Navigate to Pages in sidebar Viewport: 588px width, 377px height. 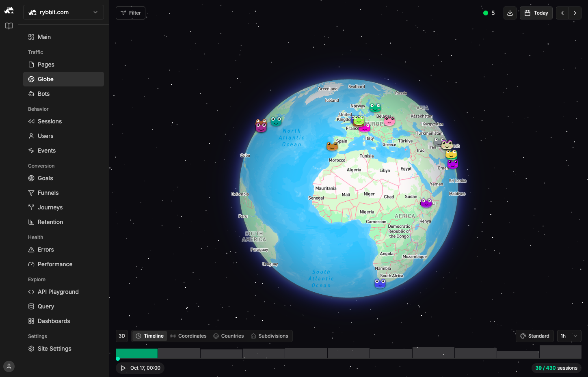pyautogui.click(x=63, y=65)
